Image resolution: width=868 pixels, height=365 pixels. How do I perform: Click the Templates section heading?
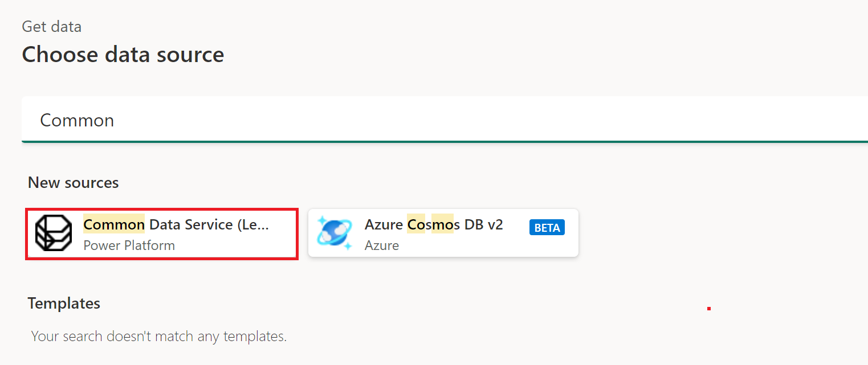tap(64, 303)
